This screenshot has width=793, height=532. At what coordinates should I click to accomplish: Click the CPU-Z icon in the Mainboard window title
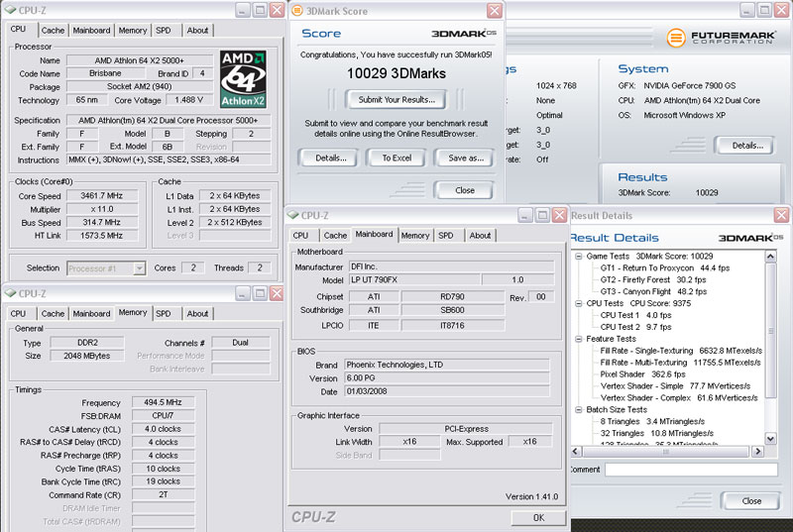tap(292, 215)
